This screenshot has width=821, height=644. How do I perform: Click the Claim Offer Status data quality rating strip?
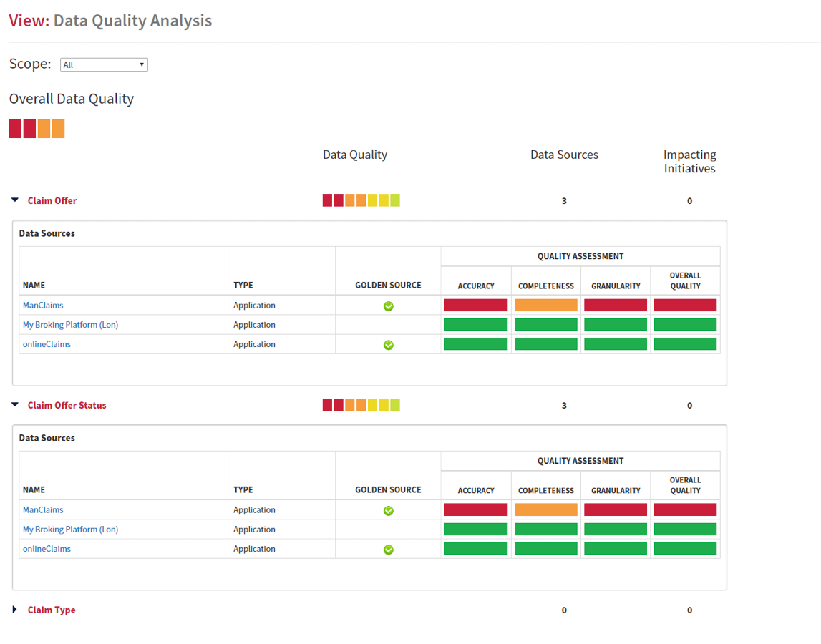coord(361,405)
